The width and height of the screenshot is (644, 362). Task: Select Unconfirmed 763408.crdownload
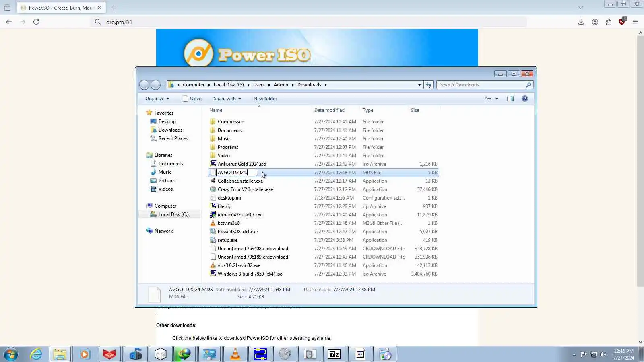[253, 249]
